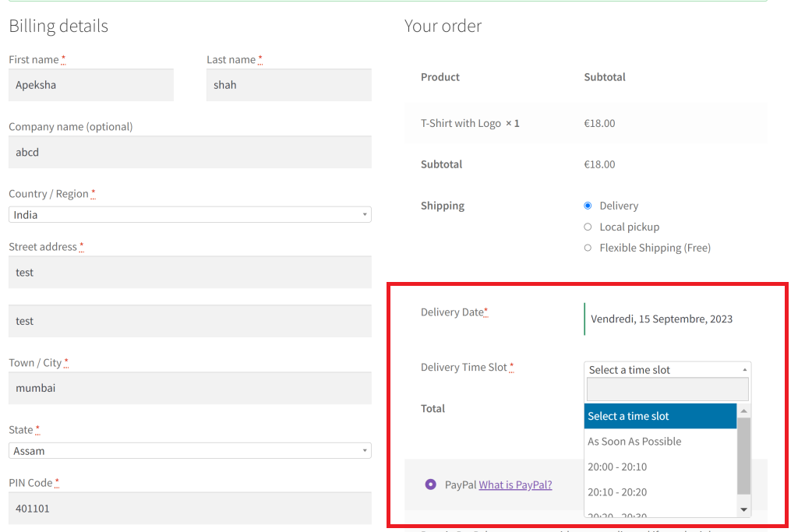Click the time slot list scroll up arrow

[x=743, y=410]
